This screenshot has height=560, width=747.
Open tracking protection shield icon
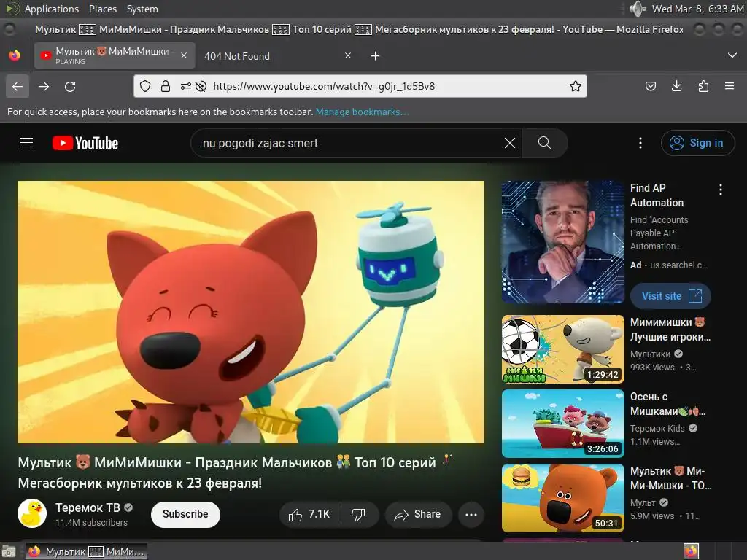pos(145,86)
